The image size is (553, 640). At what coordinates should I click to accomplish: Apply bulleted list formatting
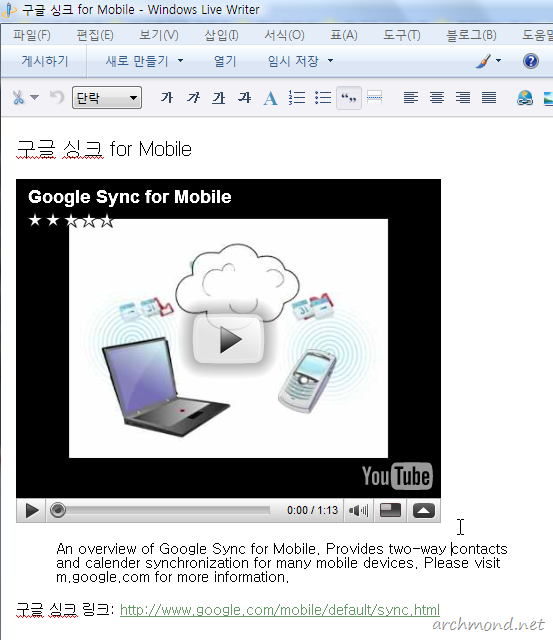pos(323,98)
